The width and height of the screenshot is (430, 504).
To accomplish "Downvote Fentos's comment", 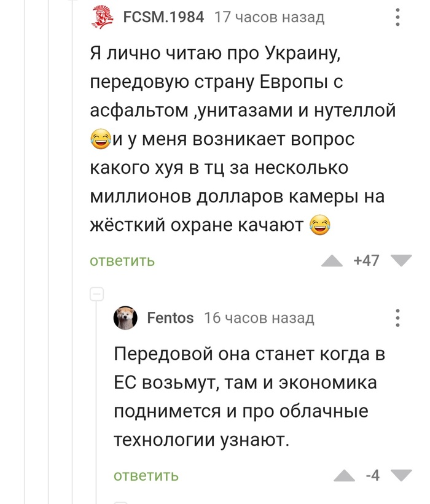I will (402, 476).
